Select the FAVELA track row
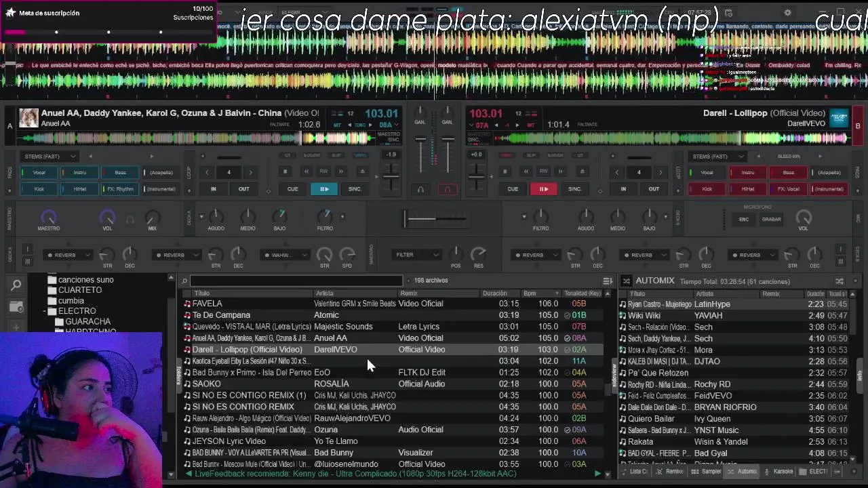 [x=392, y=304]
